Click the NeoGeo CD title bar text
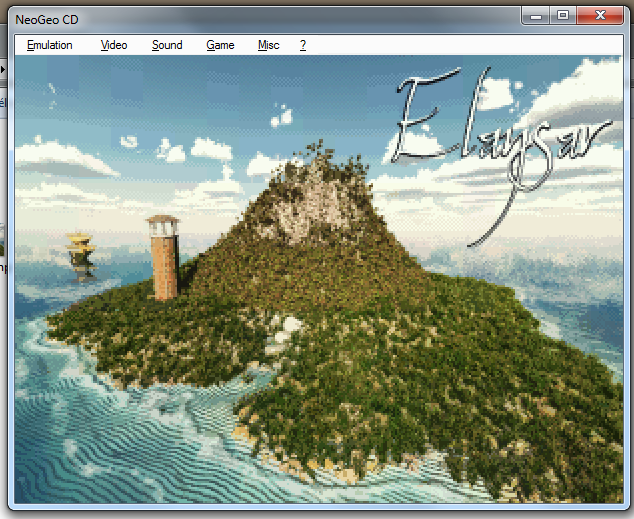Image resolution: width=634 pixels, height=519 pixels. (47, 19)
